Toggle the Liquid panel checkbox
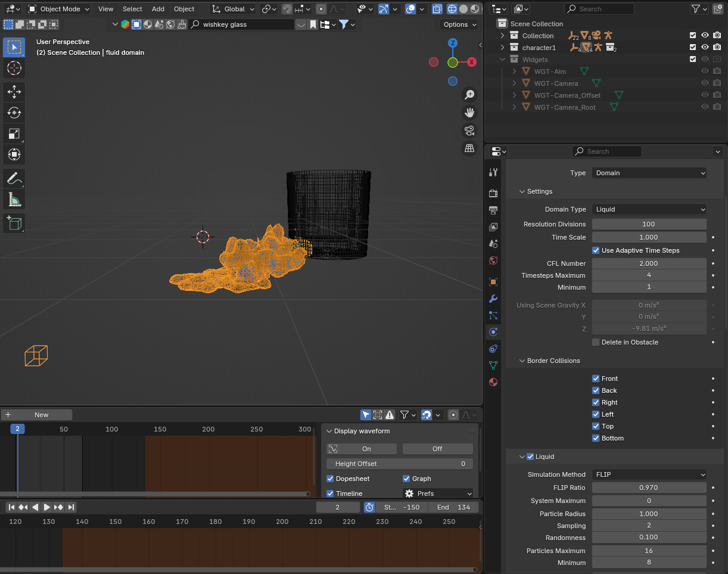728x574 pixels. click(x=530, y=457)
